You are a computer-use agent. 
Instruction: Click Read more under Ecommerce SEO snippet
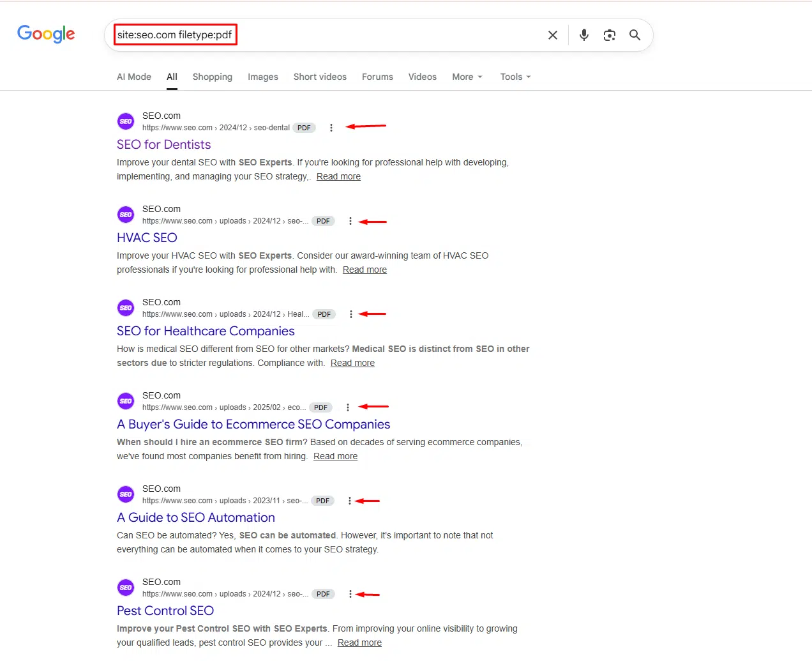coord(335,456)
